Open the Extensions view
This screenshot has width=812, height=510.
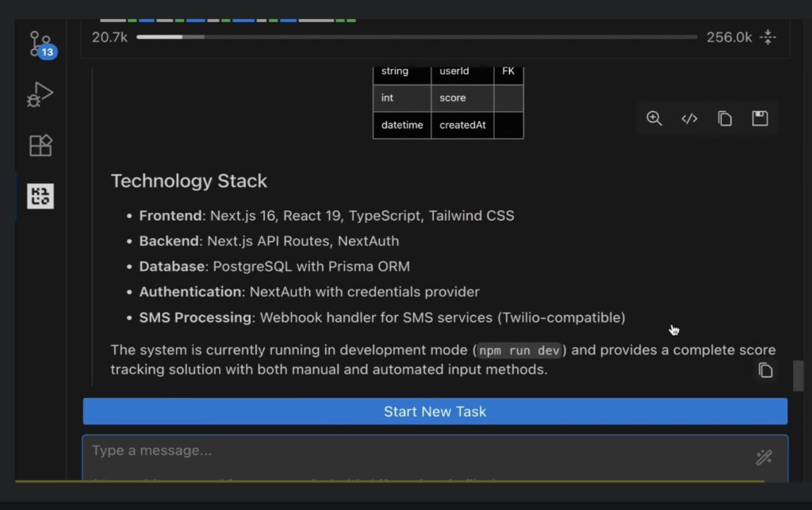tap(40, 145)
